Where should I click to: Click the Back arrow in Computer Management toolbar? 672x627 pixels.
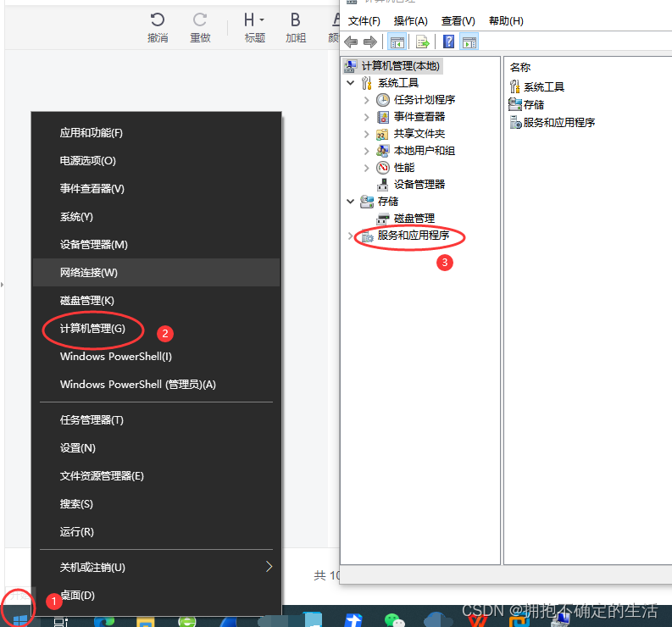(x=351, y=42)
